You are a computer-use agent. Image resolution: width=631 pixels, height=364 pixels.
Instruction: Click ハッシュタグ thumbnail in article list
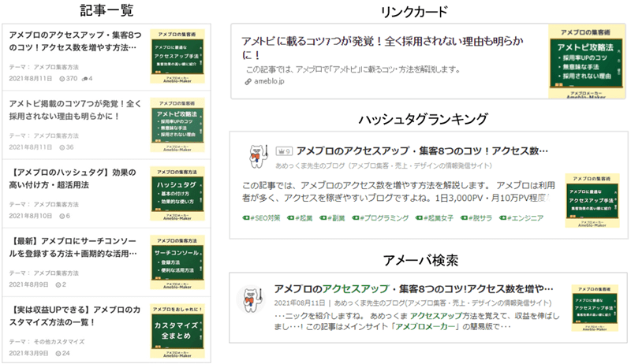pyautogui.click(x=177, y=194)
